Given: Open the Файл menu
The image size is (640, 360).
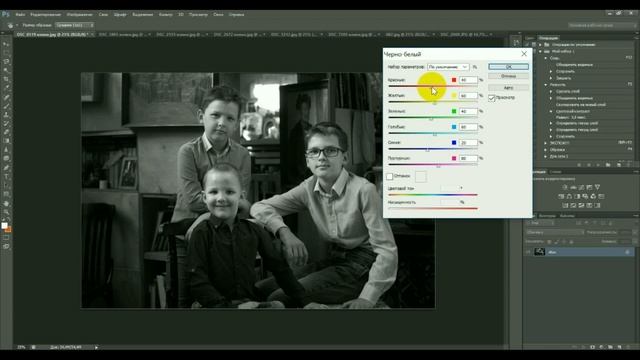Looking at the screenshot, I should click(x=20, y=15).
